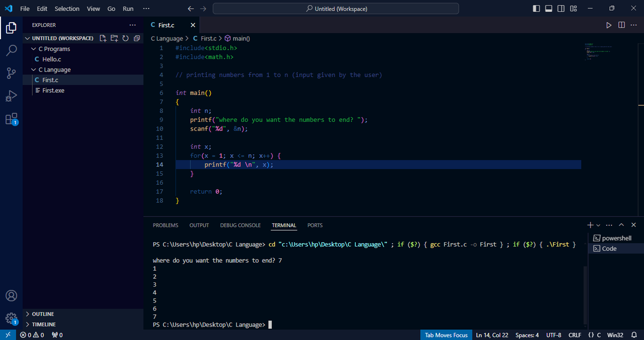Image resolution: width=644 pixels, height=340 pixels.
Task: Go forward with navigation arrow
Action: 203,9
